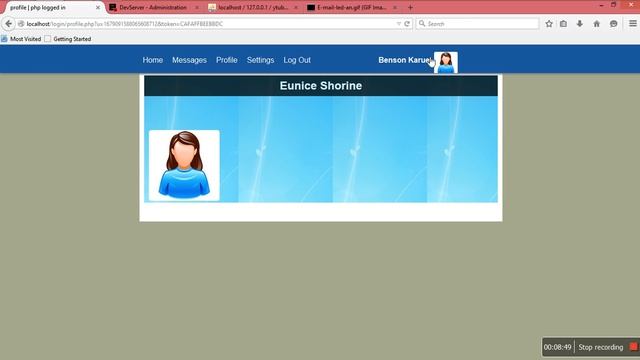Open the Most Visited bookmarks folder
Image resolution: width=640 pixels, height=360 pixels.
(x=21, y=39)
